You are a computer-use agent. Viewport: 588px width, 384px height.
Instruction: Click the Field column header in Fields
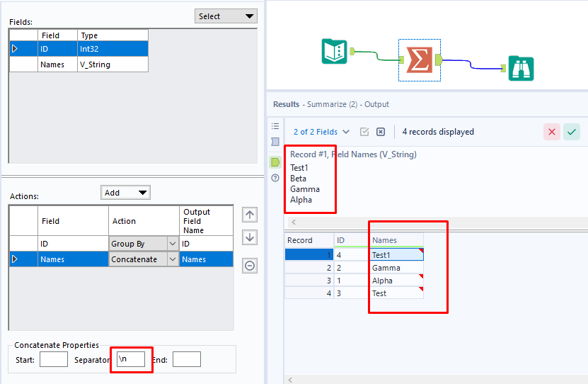57,35
